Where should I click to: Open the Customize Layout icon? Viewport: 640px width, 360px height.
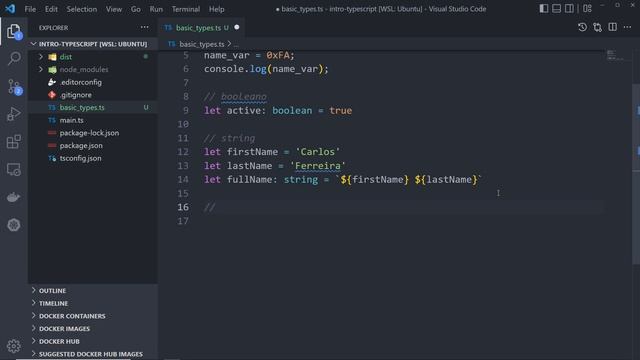coord(587,9)
